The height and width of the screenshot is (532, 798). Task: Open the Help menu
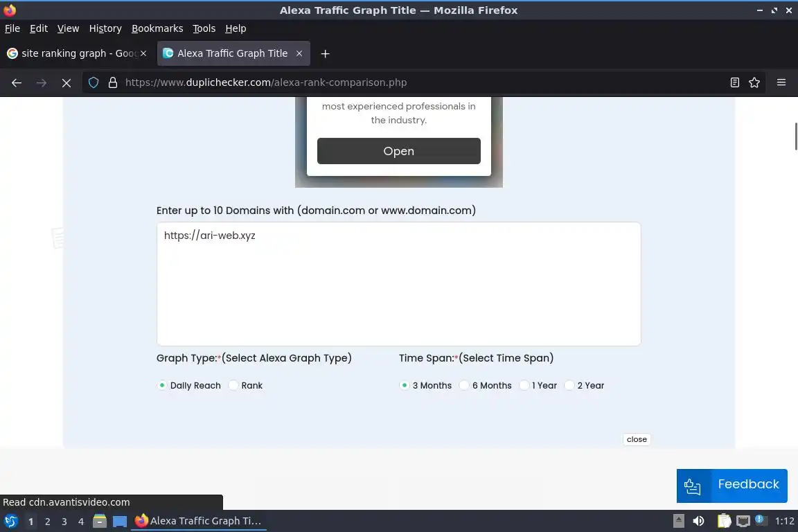(236, 28)
